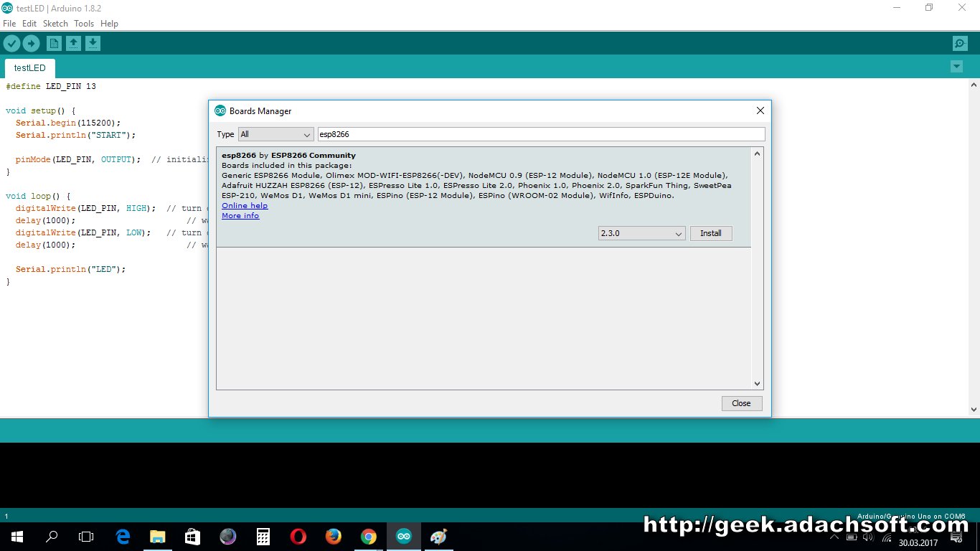Open the Type filter dropdown showing All
The height and width of the screenshot is (551, 980).
[x=275, y=134]
